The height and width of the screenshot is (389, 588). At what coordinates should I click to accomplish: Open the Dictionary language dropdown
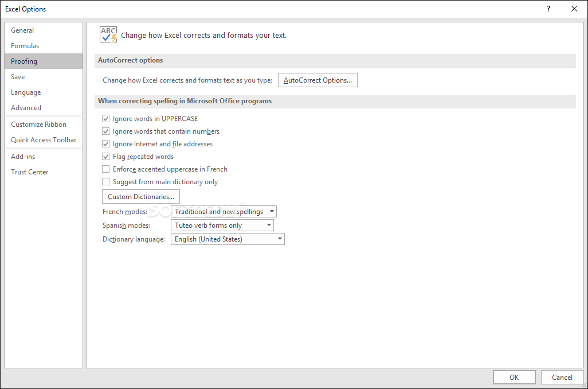pyautogui.click(x=228, y=239)
